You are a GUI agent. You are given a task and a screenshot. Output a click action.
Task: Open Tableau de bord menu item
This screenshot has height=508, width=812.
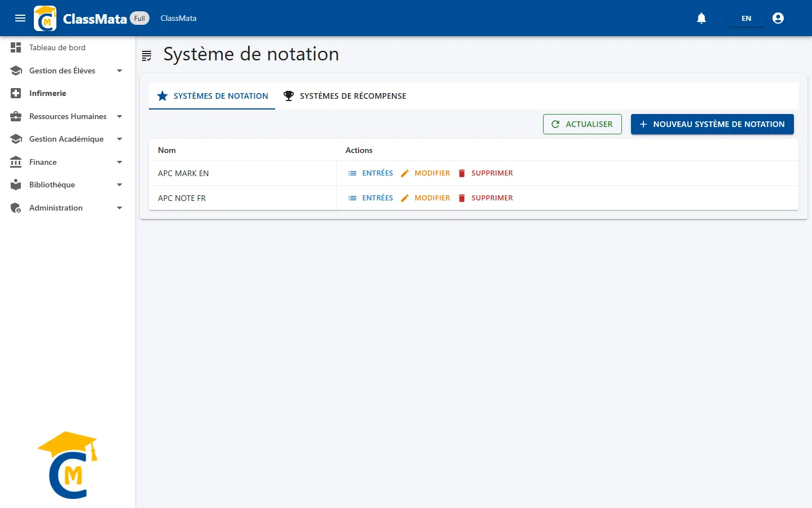[68, 47]
